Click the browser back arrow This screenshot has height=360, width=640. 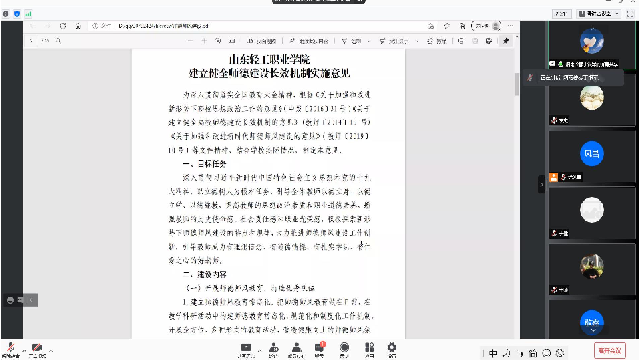point(32,26)
